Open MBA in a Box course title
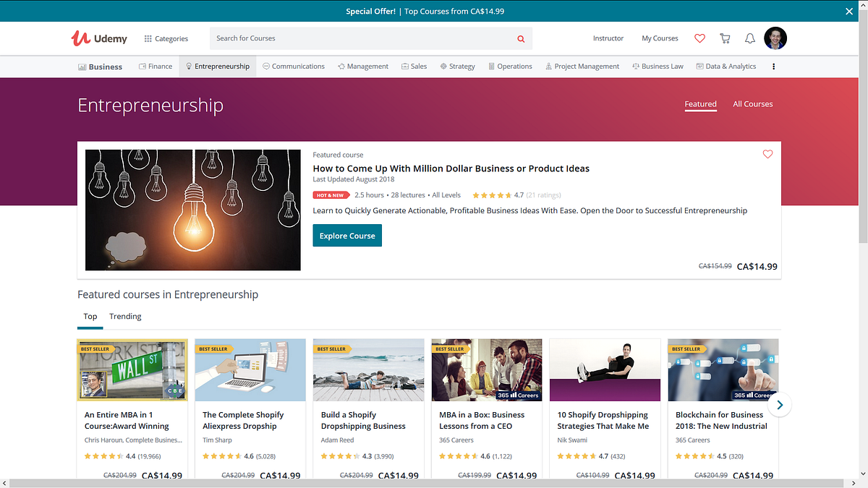 (482, 421)
